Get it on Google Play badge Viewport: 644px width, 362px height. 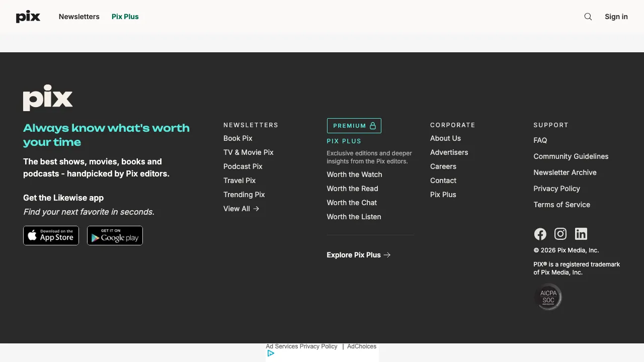pyautogui.click(x=115, y=235)
